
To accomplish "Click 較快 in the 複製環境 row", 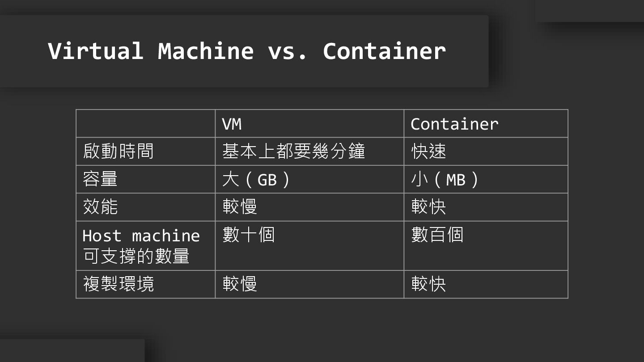I will pyautogui.click(x=429, y=284).
